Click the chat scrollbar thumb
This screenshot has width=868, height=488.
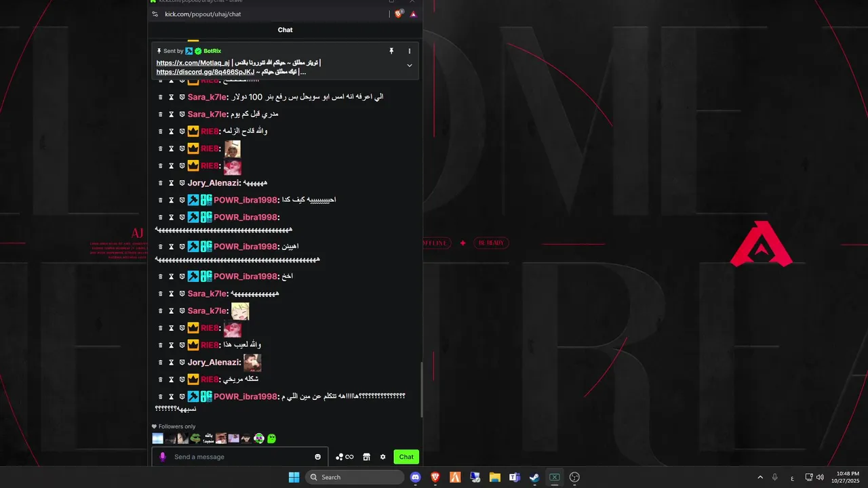click(x=421, y=389)
